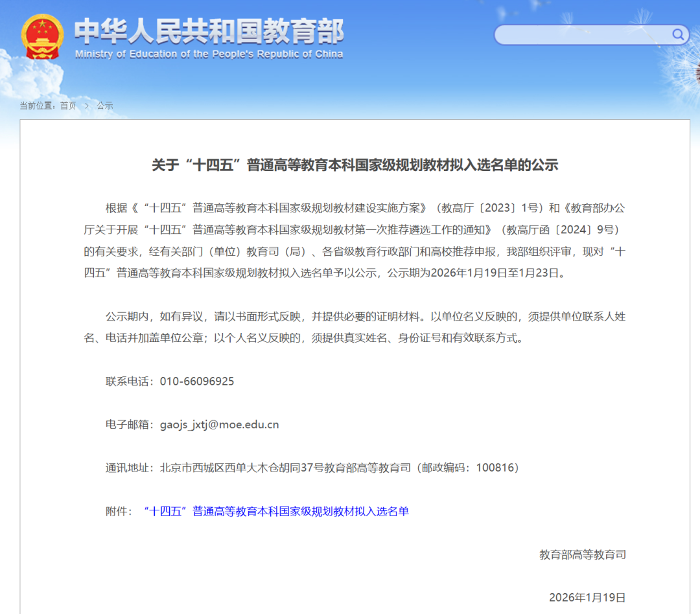
Task: Click the announcement headline 关于“十四五”…公示
Action: tap(355, 165)
